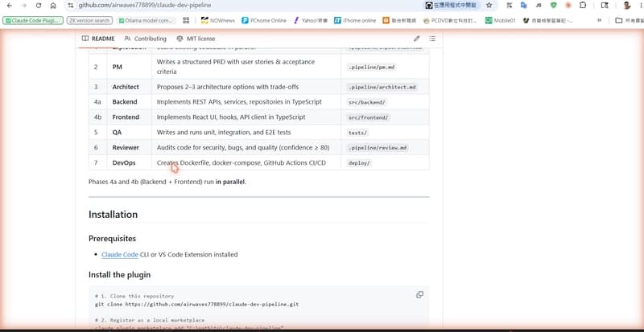Viewport: 644px width, 332px height.
Task: Open the Claude Code Plugin bookmark
Action: 33,20
